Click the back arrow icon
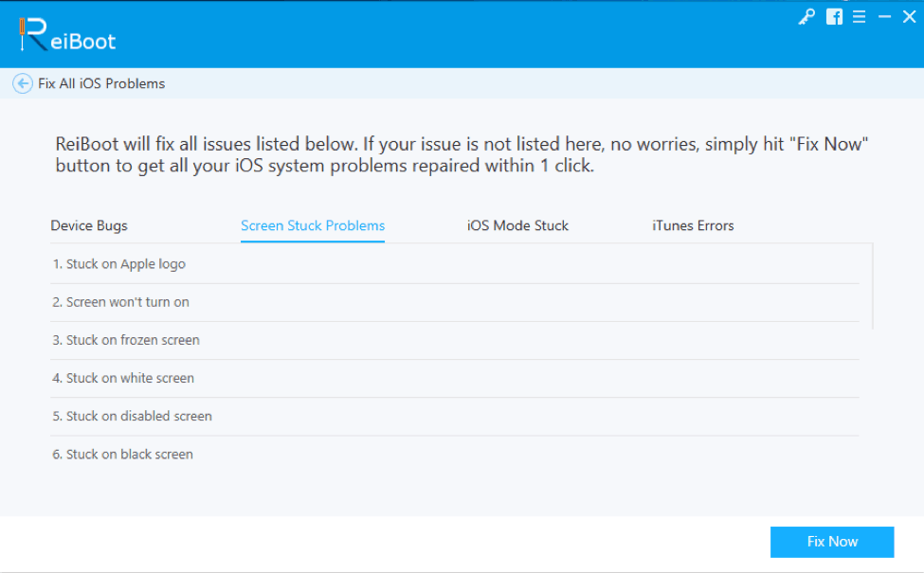Viewport: 924px width, 573px height. [22, 83]
